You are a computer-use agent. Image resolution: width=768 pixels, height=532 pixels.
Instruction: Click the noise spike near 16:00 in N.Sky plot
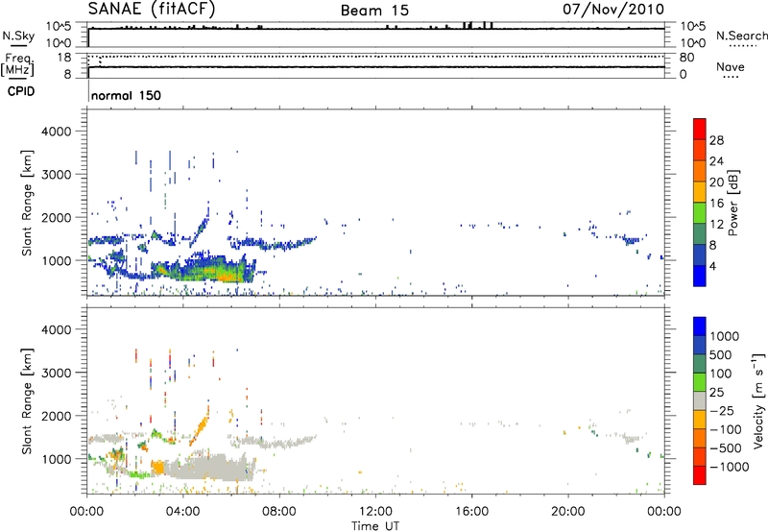pos(468,25)
